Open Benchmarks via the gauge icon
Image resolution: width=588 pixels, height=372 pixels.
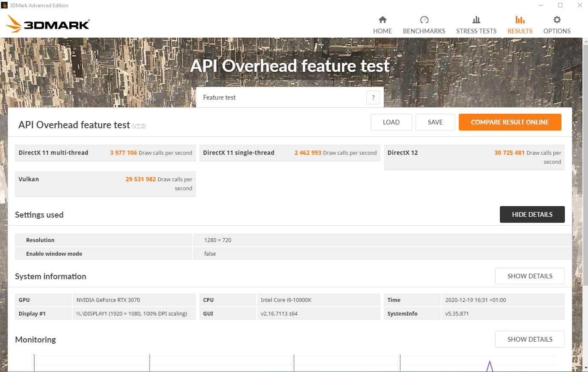pos(424,20)
